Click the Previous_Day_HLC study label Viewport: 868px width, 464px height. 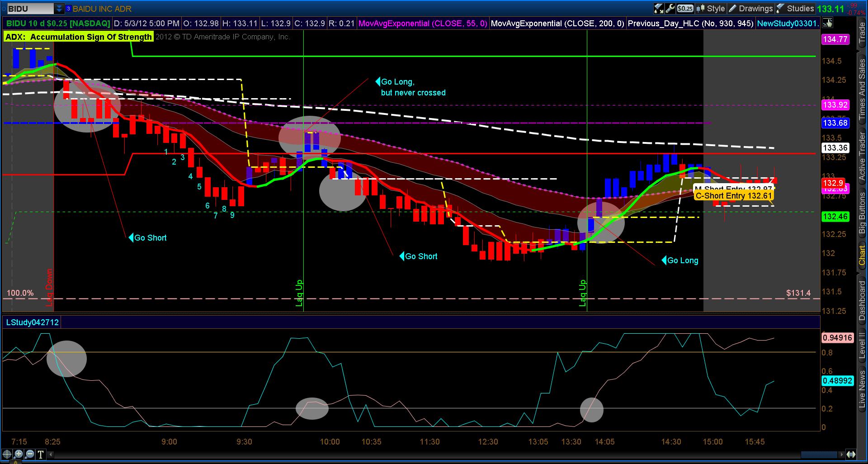[691, 23]
